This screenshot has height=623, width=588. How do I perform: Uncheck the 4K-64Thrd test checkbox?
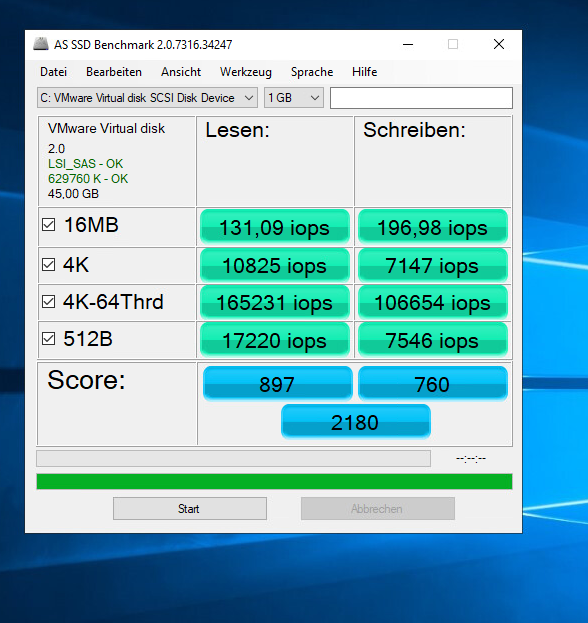tap(48, 302)
